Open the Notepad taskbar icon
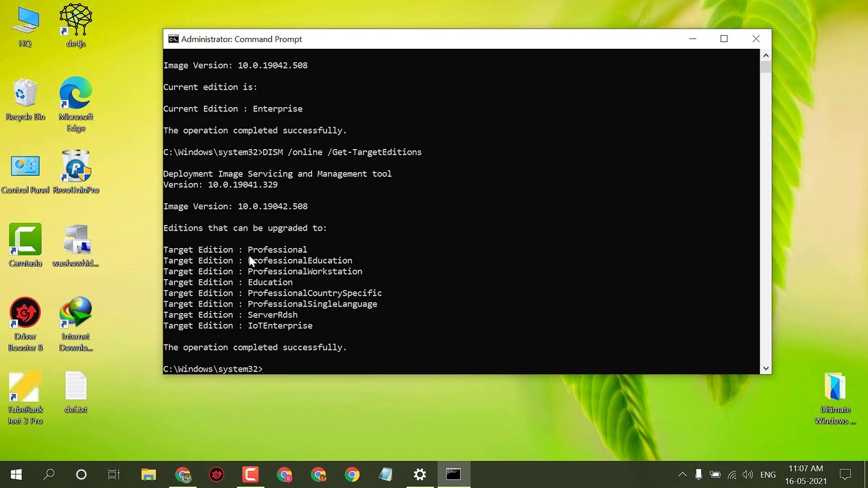This screenshot has width=868, height=488. click(x=386, y=474)
